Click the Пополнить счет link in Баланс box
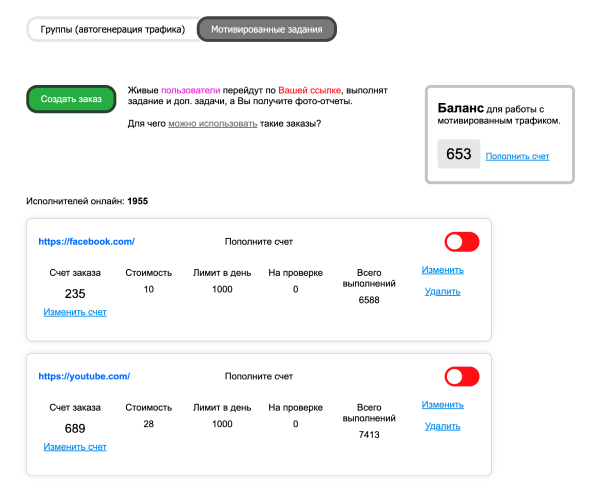600x496 pixels. coord(517,156)
